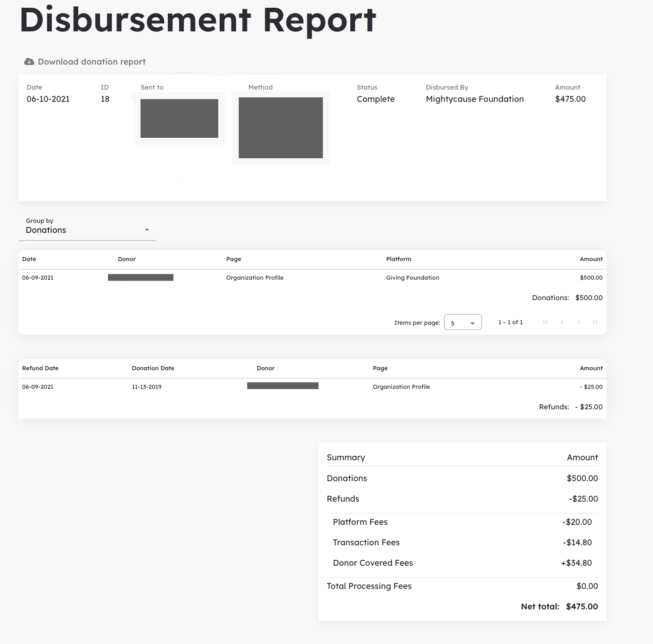This screenshot has width=653, height=644.
Task: Open the Download donation report link
Action: point(85,61)
